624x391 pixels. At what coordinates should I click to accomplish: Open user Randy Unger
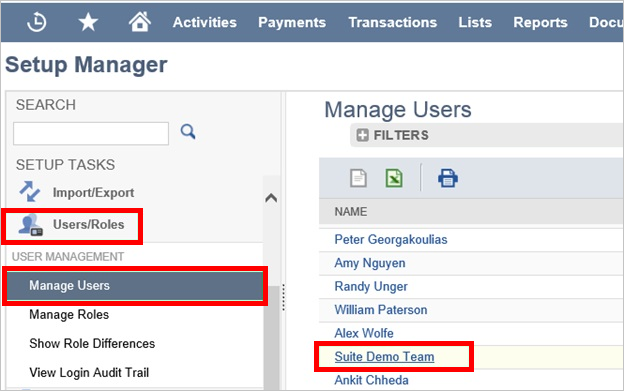coord(371,286)
